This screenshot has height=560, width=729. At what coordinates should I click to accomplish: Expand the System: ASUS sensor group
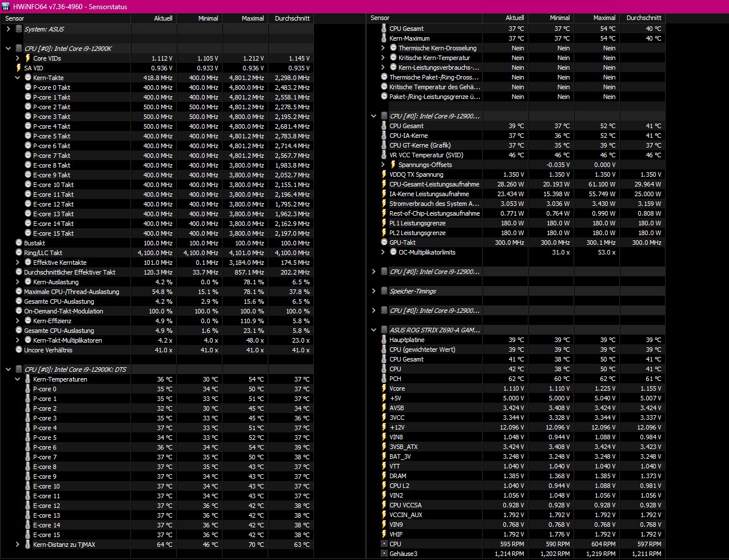click(8, 29)
